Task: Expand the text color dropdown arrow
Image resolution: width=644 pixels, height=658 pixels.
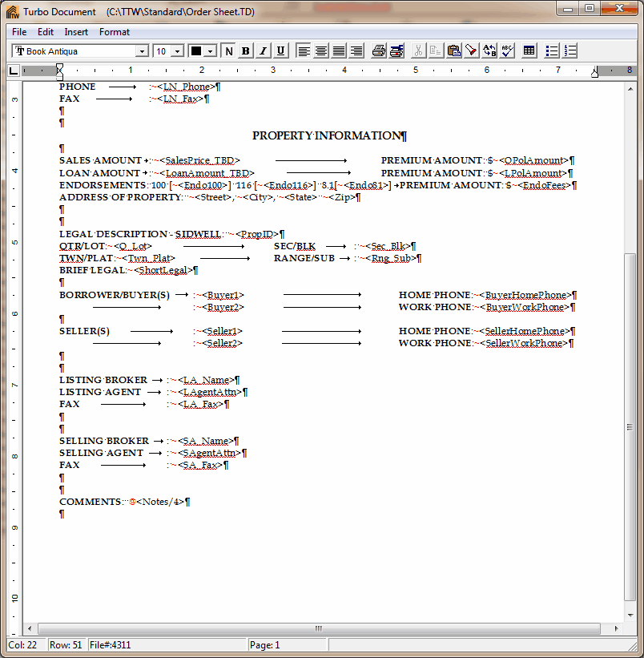Action: click(x=209, y=50)
